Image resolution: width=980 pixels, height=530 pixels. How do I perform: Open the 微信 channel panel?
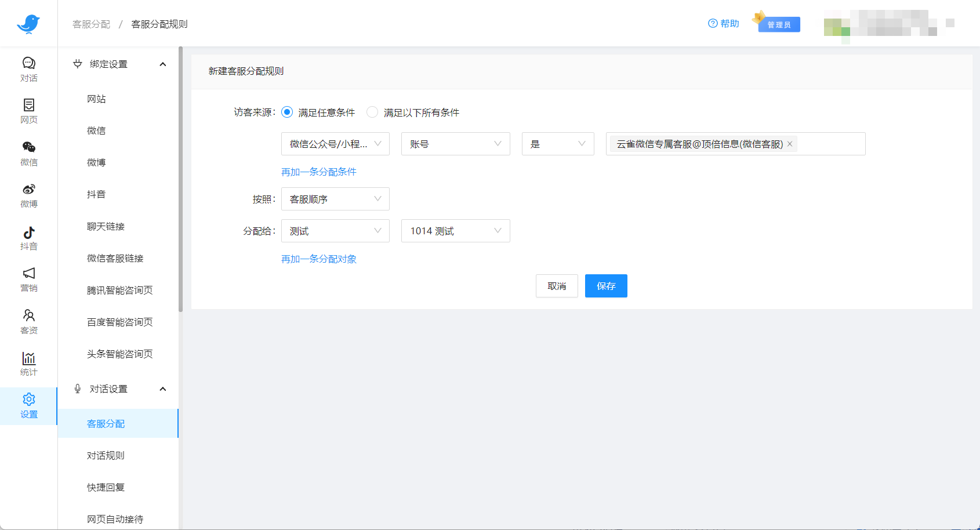point(28,151)
